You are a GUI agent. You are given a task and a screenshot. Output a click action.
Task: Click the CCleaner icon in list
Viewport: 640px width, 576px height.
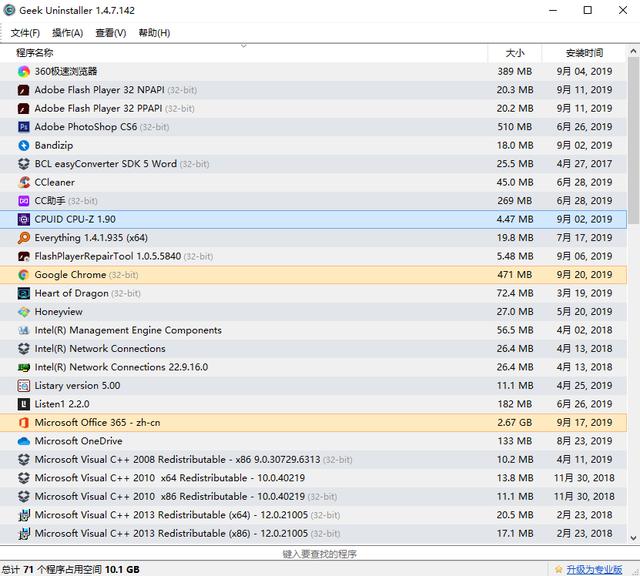[25, 182]
